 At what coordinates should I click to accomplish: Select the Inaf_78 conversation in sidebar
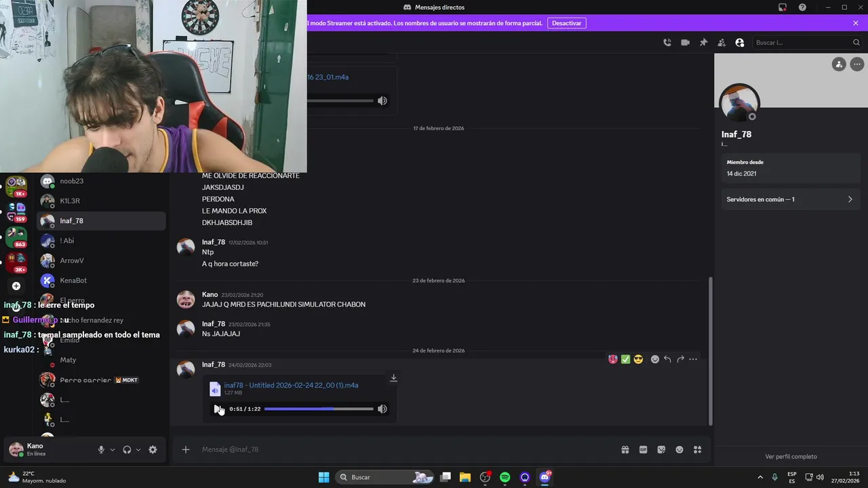102,221
